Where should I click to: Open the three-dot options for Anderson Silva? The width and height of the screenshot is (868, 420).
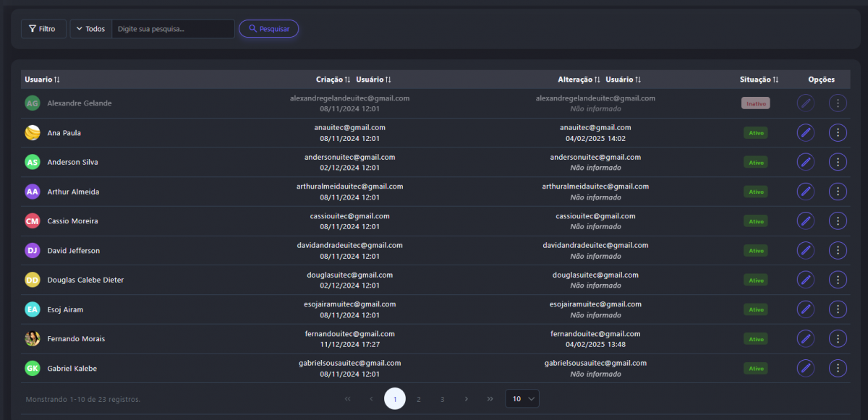(x=838, y=162)
